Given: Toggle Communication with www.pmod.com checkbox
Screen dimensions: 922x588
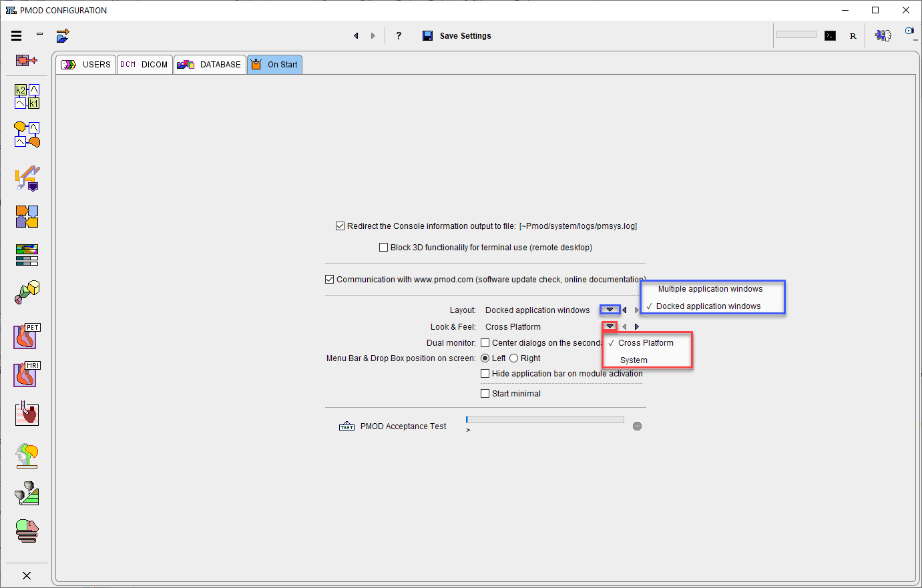Looking at the screenshot, I should point(329,280).
